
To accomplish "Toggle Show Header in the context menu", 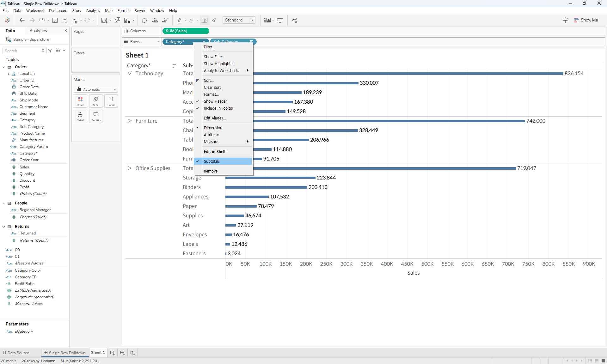I will (x=215, y=101).
